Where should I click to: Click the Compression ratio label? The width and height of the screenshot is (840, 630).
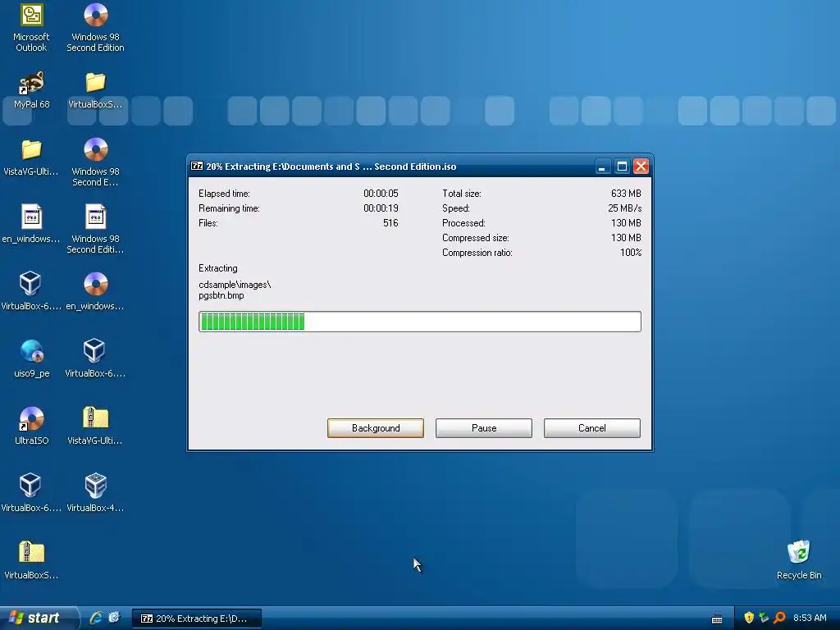tap(477, 253)
